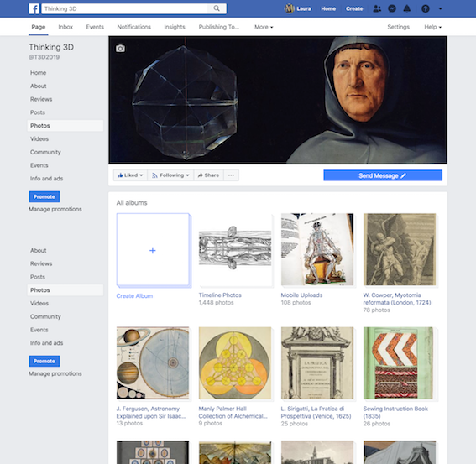Click Create in the top blue bar

(354, 8)
